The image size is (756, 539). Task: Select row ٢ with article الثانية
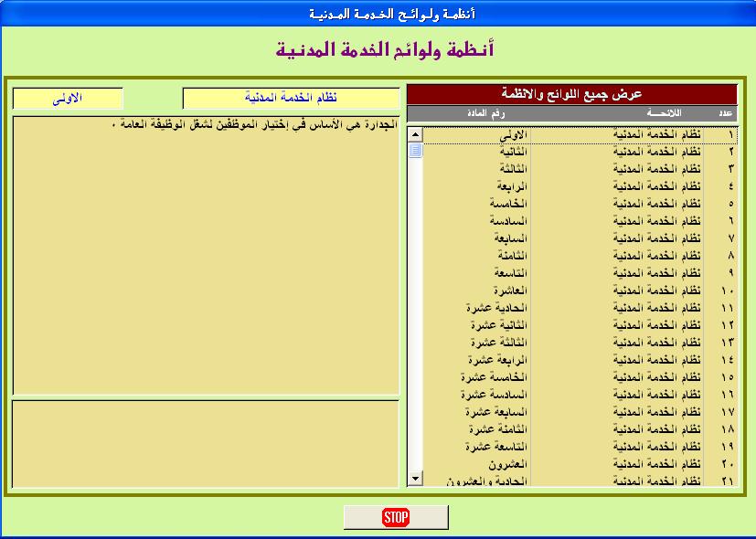pyautogui.click(x=580, y=153)
